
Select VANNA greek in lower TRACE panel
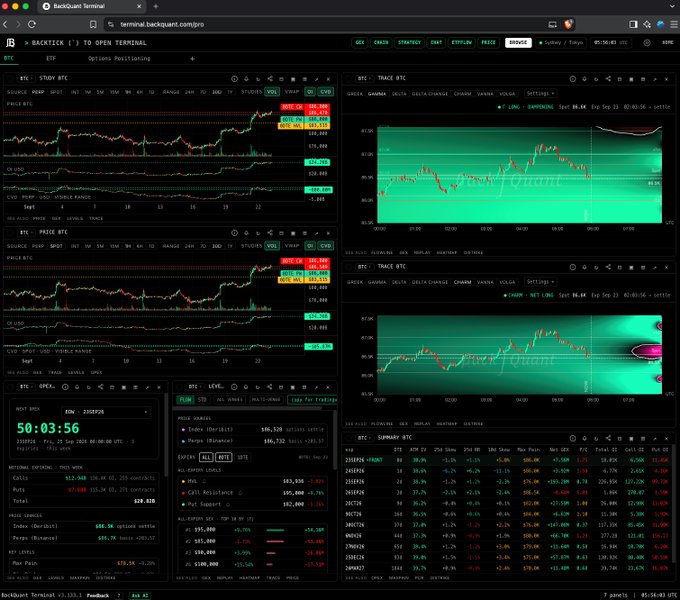click(x=485, y=282)
